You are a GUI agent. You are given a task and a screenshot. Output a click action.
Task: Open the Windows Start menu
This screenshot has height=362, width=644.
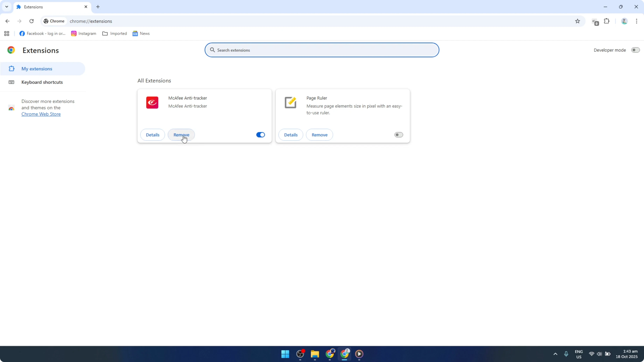tap(285, 354)
